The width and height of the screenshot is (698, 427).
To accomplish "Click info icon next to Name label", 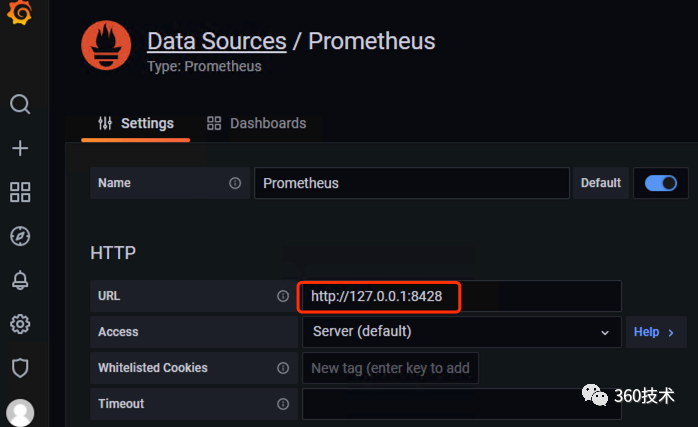I will [235, 183].
